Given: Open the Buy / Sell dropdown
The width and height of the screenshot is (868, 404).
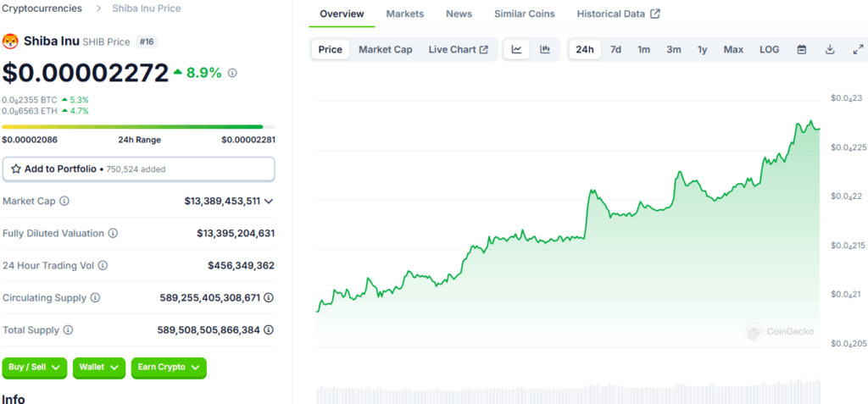Looking at the screenshot, I should tap(34, 368).
